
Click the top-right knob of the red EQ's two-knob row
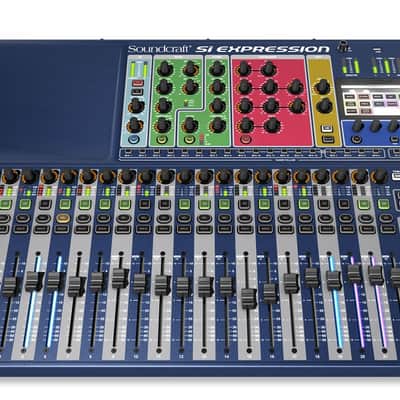[x=268, y=69]
